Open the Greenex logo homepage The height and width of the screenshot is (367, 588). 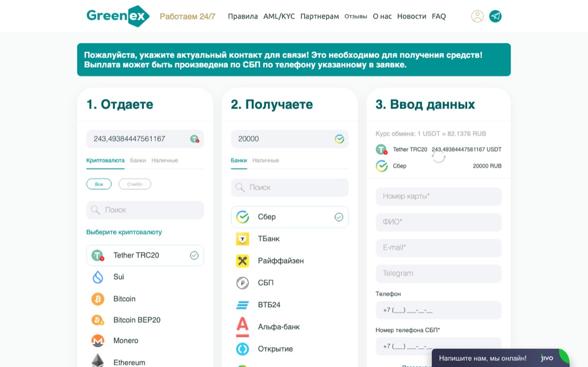pos(118,16)
